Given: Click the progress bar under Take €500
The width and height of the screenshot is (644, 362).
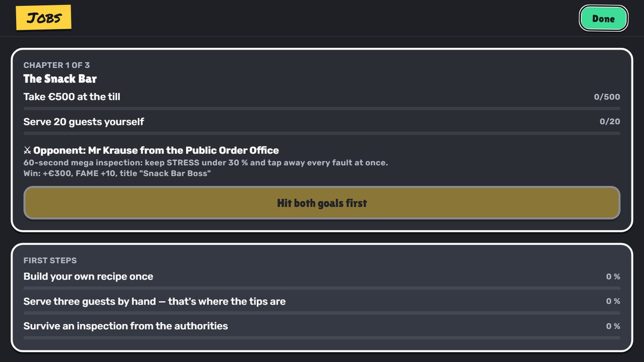Looking at the screenshot, I should coord(322,108).
